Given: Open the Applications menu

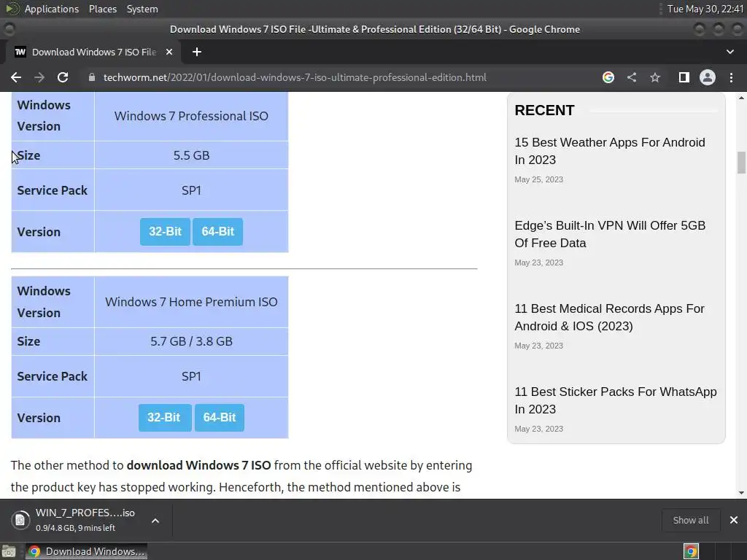Looking at the screenshot, I should pos(52,9).
